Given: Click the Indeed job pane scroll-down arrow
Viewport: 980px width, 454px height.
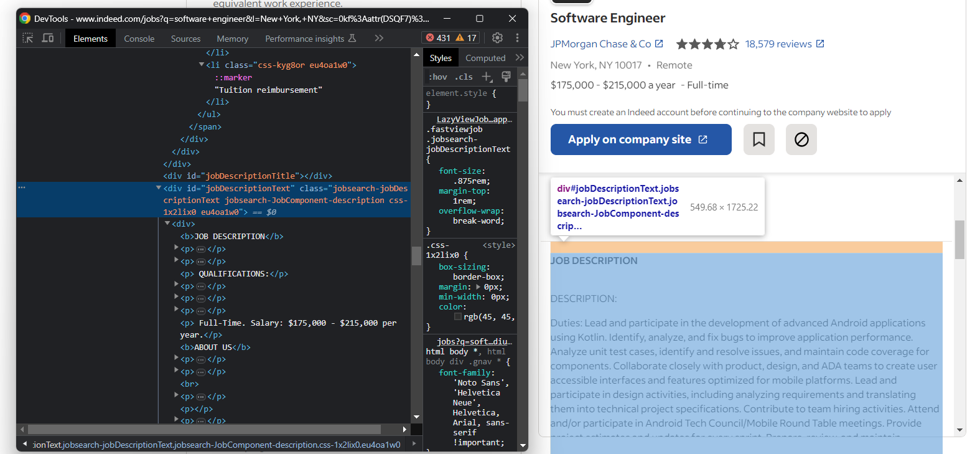Looking at the screenshot, I should pos(959,430).
